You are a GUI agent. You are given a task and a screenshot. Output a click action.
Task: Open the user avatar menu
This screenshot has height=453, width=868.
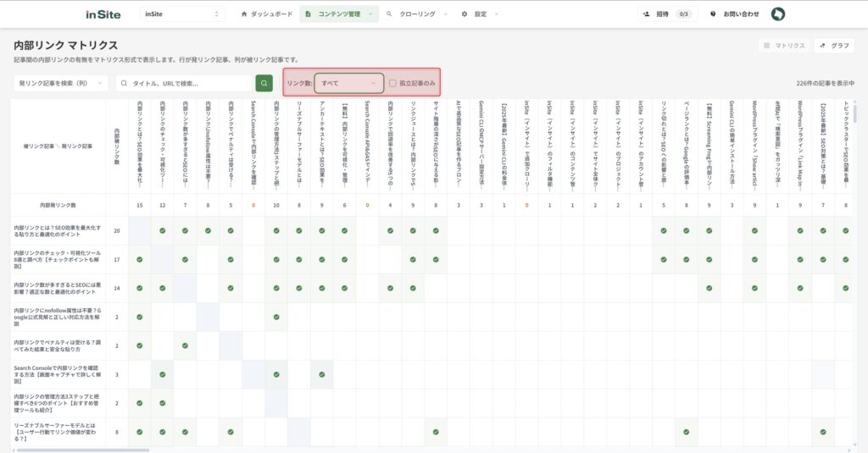(777, 14)
